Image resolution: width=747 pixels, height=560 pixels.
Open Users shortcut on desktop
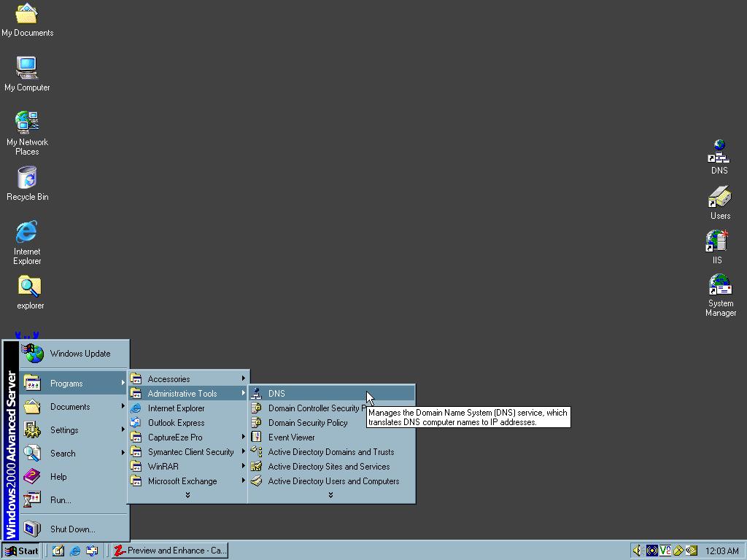[720, 203]
